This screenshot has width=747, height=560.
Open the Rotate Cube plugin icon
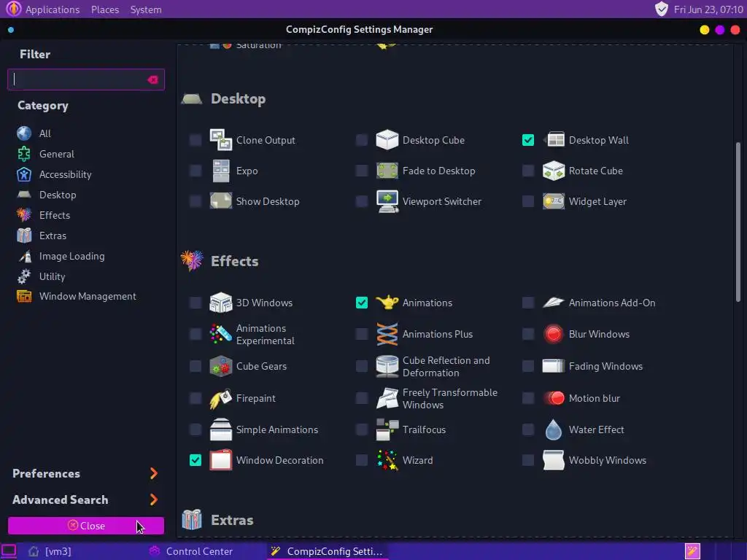point(554,171)
